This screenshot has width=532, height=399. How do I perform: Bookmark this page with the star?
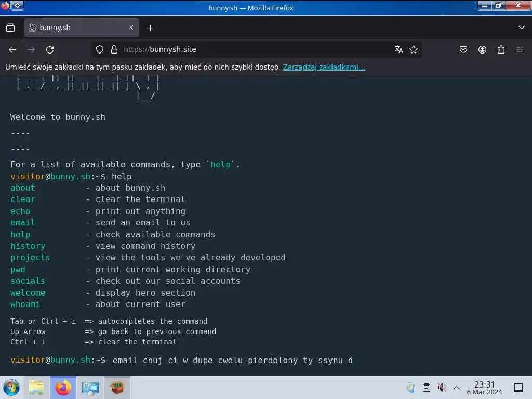coord(413,49)
